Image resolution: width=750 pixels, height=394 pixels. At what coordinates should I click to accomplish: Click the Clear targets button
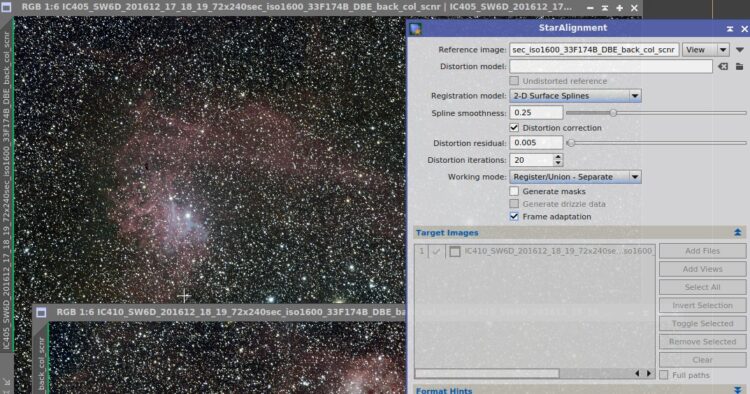(x=702, y=360)
